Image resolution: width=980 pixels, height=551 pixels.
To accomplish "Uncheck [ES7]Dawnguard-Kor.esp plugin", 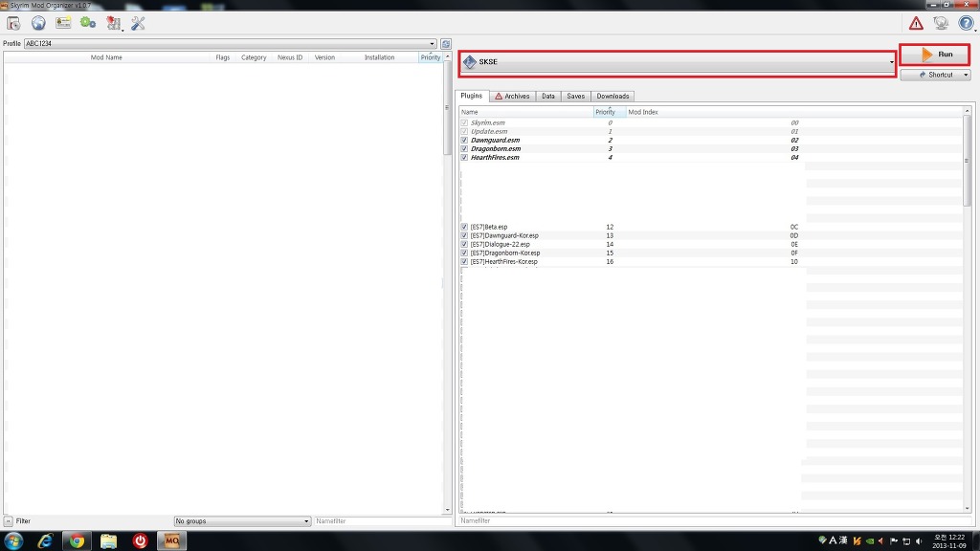I will coord(464,236).
